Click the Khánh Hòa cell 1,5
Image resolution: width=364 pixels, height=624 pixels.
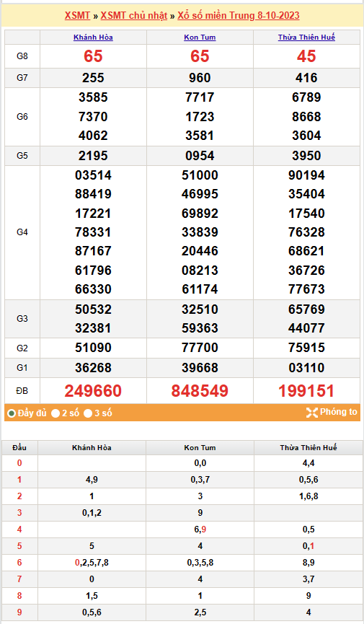pyautogui.click(x=92, y=596)
